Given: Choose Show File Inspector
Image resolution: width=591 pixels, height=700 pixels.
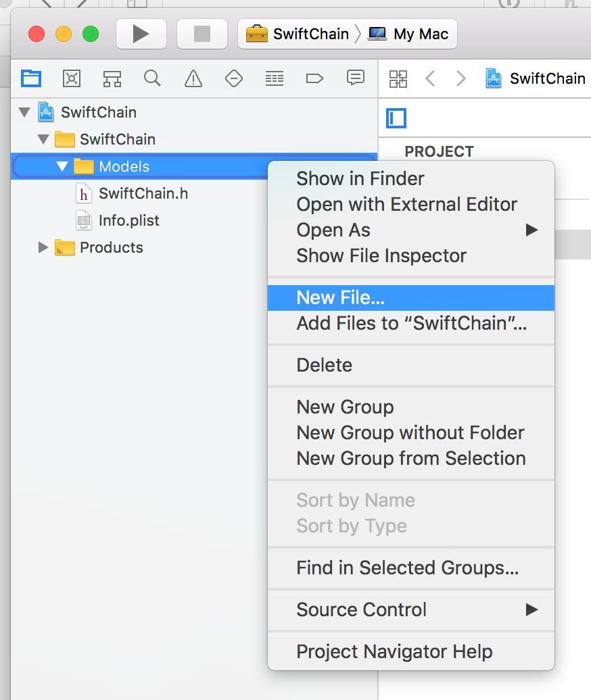Looking at the screenshot, I should 411,256.
